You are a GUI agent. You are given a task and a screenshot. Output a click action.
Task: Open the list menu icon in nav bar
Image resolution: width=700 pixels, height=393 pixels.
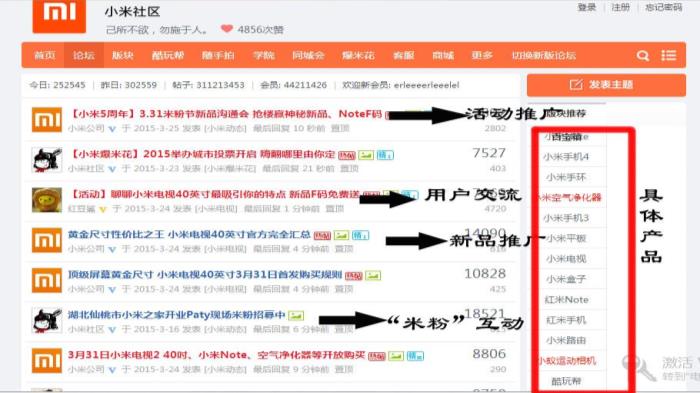(668, 55)
